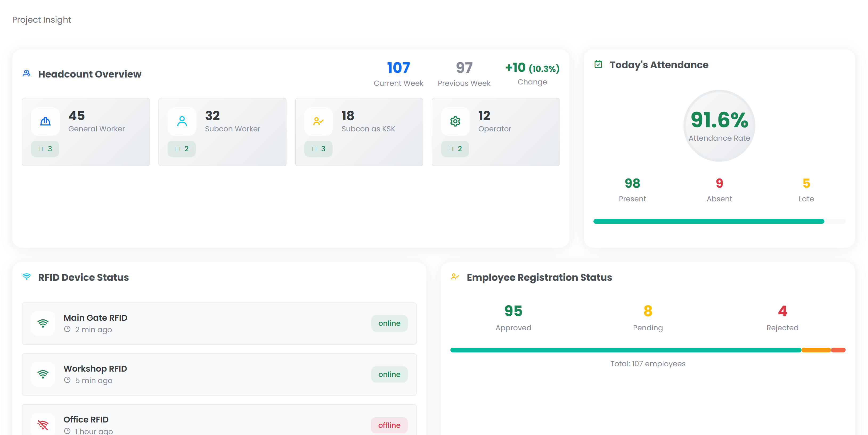868x435 pixels.
Task: Click the green approved segment of registration bar
Action: click(x=626, y=350)
